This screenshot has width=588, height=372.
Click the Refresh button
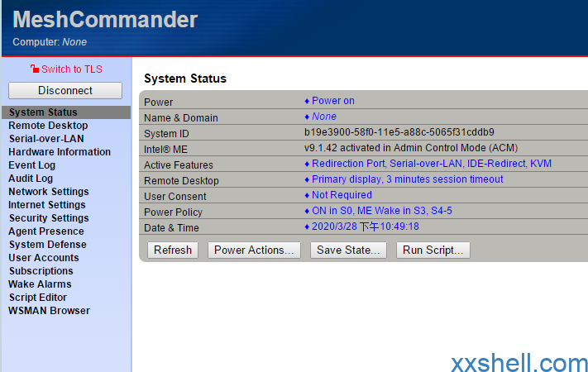[173, 250]
